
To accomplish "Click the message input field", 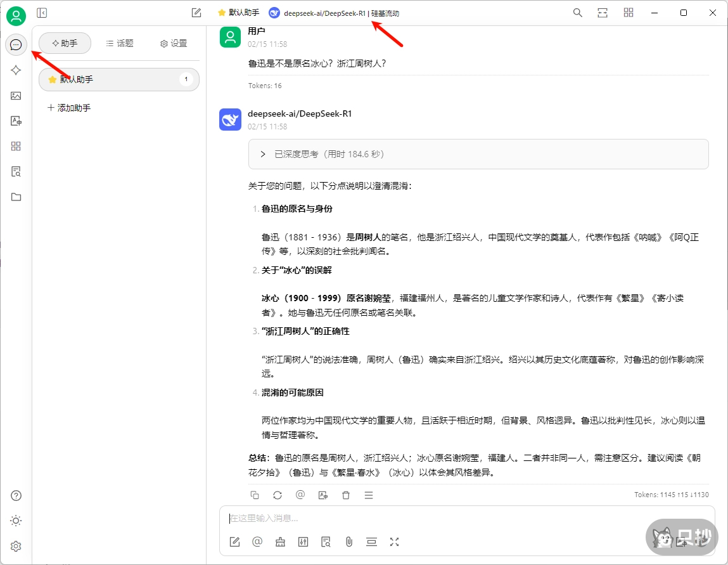I will [x=380, y=519].
